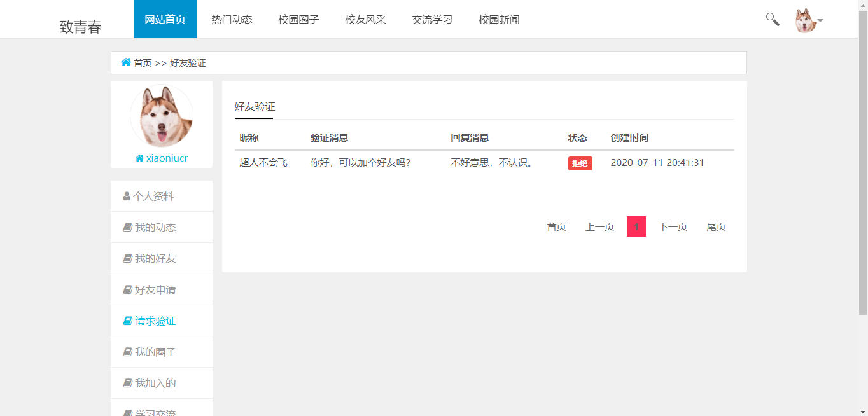Click the book icon for 好友申请
The image size is (868, 416).
(127, 290)
